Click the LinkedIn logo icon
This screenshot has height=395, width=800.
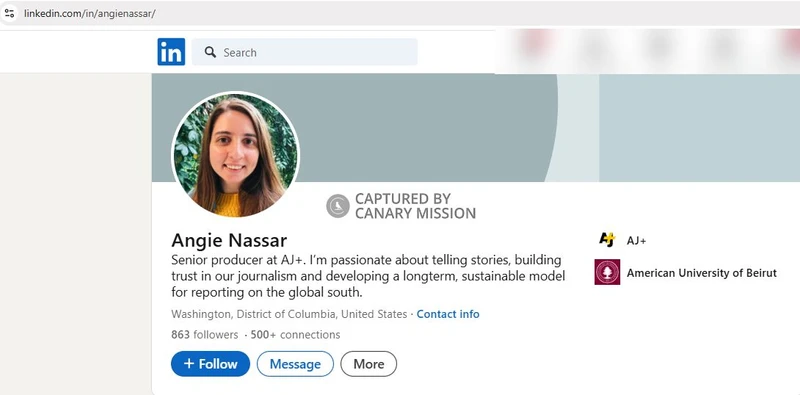[x=171, y=52]
